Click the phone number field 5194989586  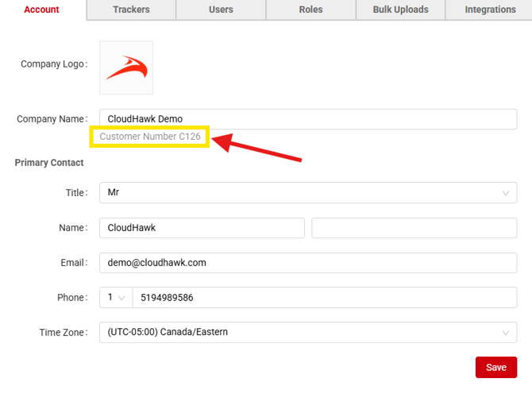[324, 298]
